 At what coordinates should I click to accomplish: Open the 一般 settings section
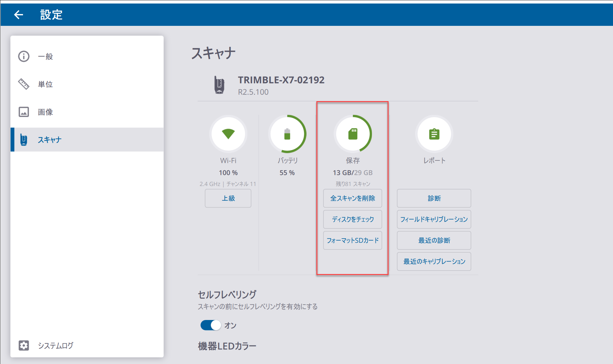[87, 56]
